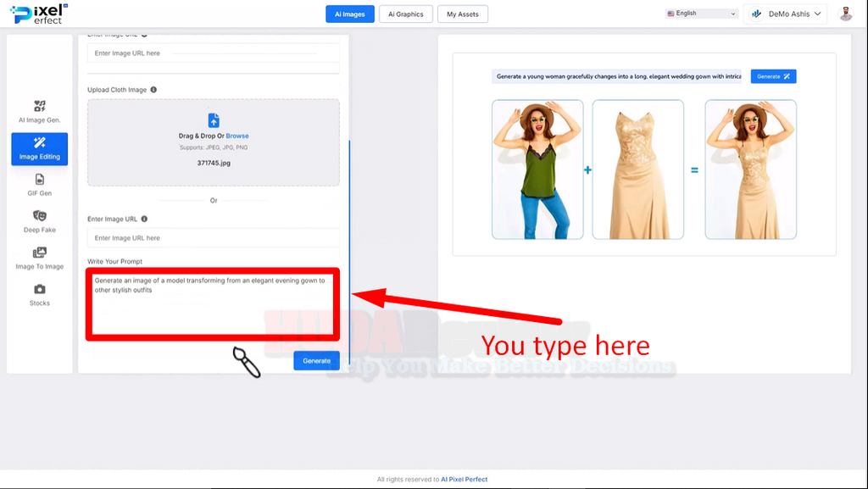Open the My Assets tab
This screenshot has height=489, width=868.
click(x=463, y=14)
